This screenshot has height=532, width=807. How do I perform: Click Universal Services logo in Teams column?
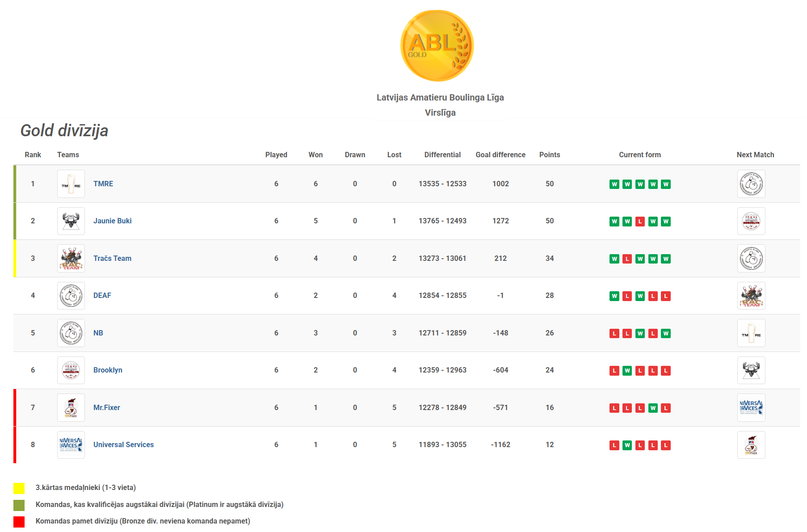coord(71,445)
